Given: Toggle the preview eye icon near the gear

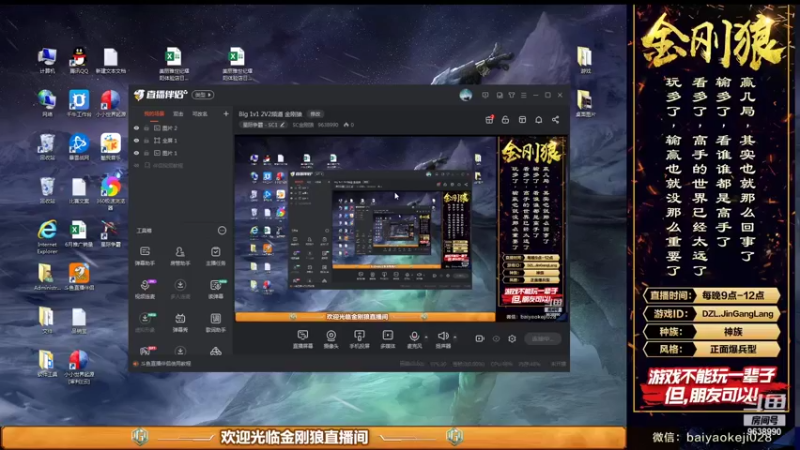Looking at the screenshot, I should (496, 338).
